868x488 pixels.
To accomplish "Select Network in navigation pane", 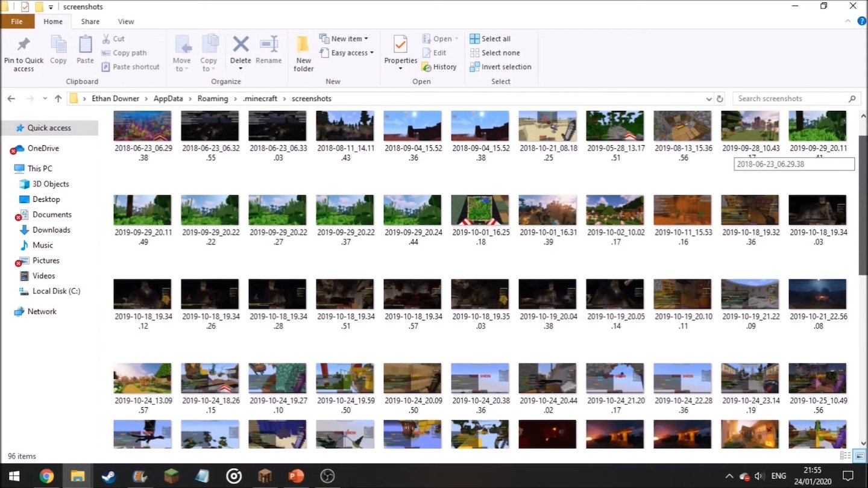I will click(42, 311).
